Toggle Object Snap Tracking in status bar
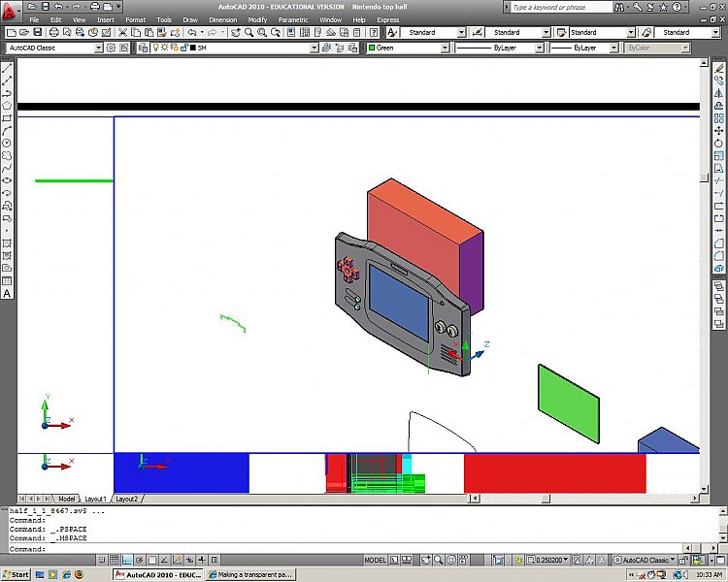Screen dimensions: 728x582 coord(164,560)
